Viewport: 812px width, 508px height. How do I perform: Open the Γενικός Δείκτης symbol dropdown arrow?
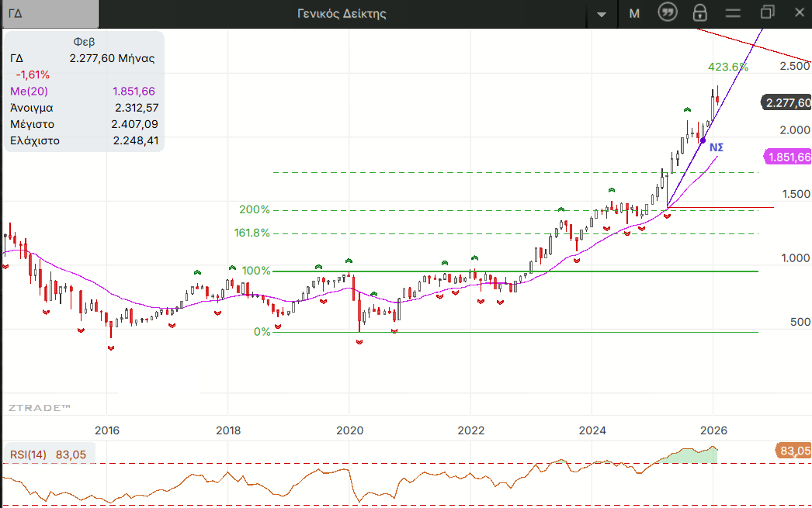point(601,14)
